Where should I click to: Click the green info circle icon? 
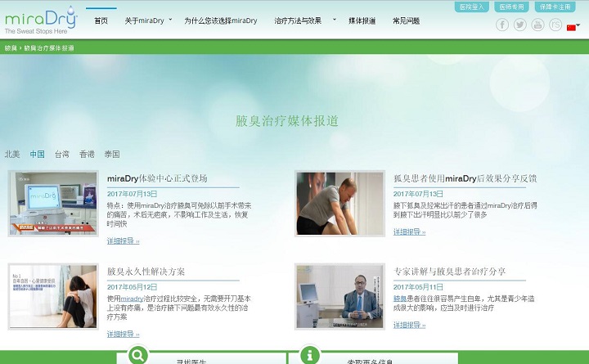pyautogui.click(x=310, y=355)
